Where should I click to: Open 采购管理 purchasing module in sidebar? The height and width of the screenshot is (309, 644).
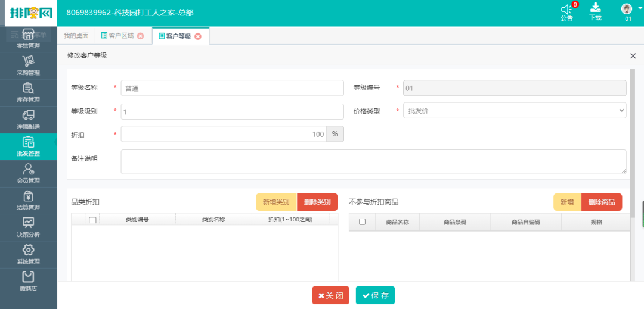click(x=28, y=61)
